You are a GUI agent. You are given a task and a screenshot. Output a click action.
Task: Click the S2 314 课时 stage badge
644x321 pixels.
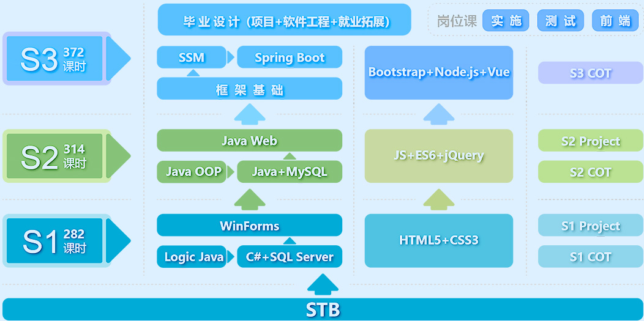pyautogui.click(x=57, y=156)
